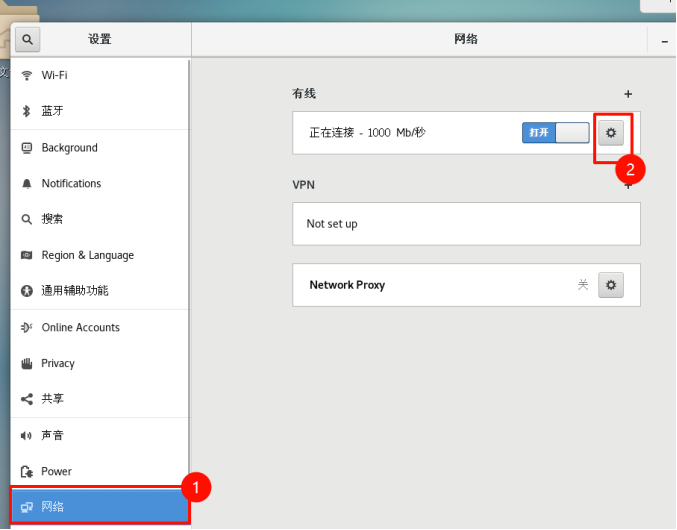This screenshot has height=530, width=677.
Task: Click the Bluetooth icon in sidebar
Action: point(26,111)
